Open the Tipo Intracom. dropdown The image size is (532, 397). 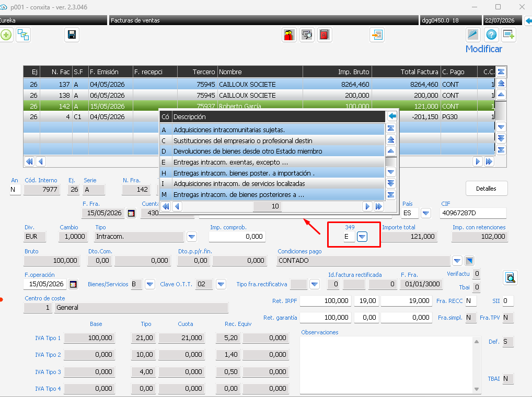[192, 237]
